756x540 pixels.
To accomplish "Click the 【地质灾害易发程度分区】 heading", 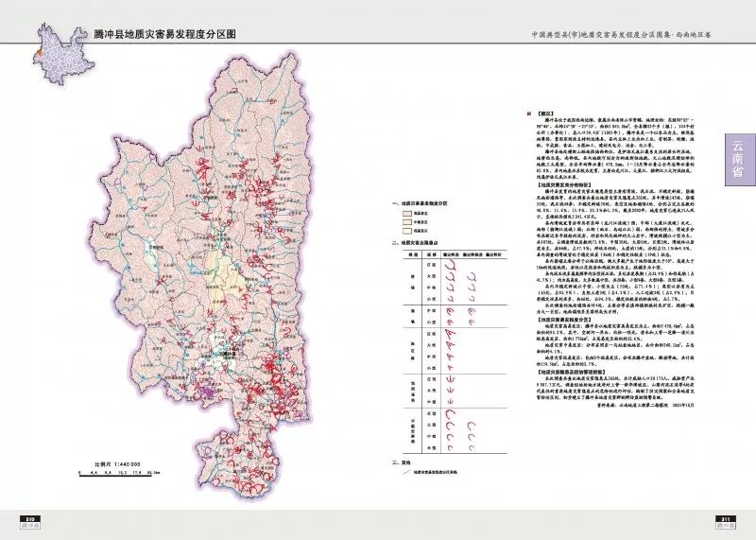I will (x=565, y=321).
